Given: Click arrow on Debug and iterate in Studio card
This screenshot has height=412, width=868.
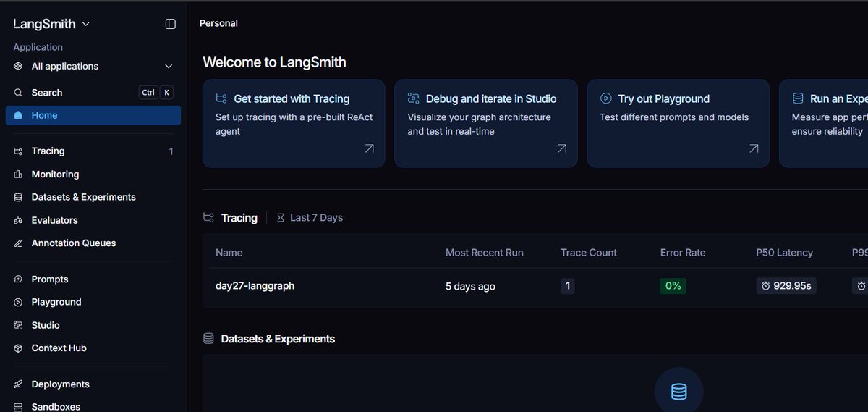Looking at the screenshot, I should [x=561, y=148].
